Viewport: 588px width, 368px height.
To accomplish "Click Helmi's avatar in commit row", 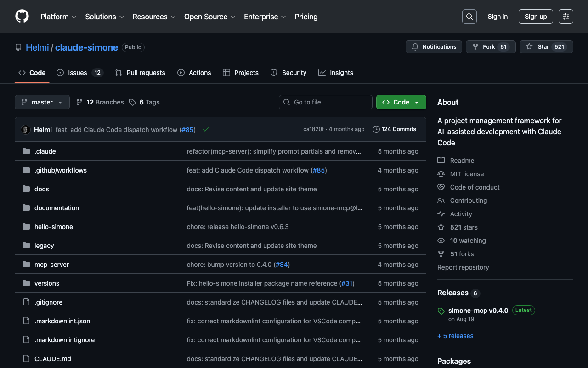I will 26,130.
